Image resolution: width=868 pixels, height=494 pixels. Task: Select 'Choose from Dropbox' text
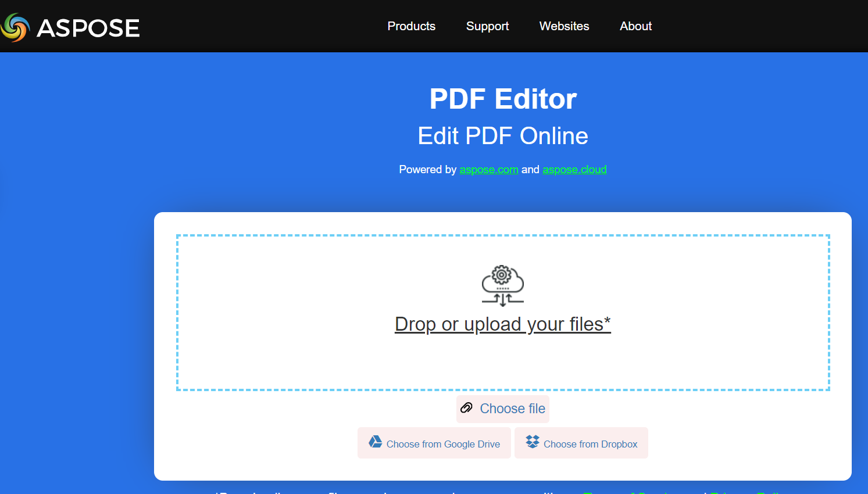[x=590, y=444]
